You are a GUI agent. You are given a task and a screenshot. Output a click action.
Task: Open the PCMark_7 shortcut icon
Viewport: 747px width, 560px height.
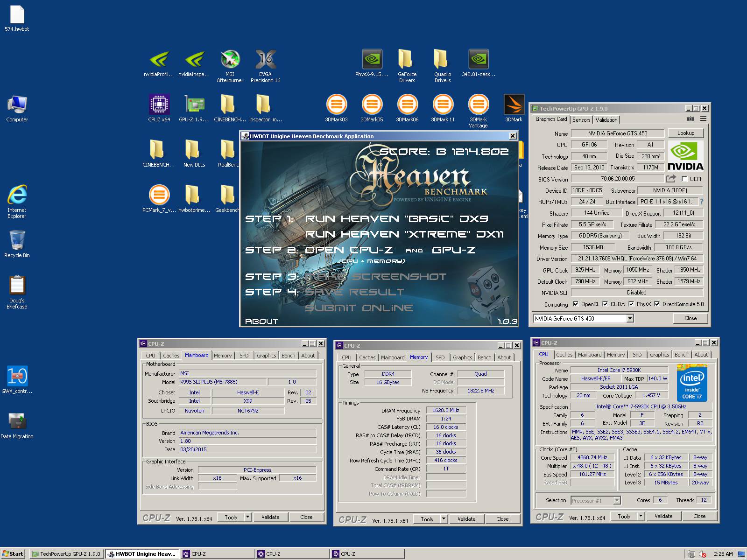(159, 199)
